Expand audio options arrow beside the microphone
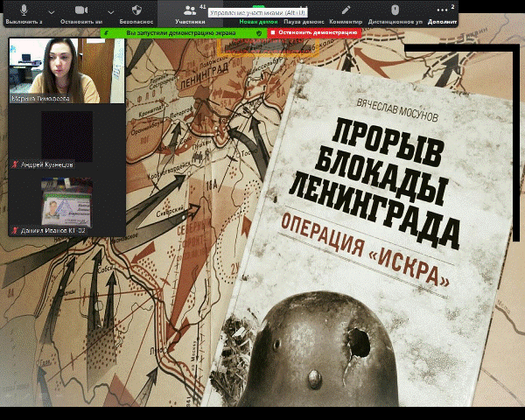The width and height of the screenshot is (525, 420). pyautogui.click(x=50, y=10)
